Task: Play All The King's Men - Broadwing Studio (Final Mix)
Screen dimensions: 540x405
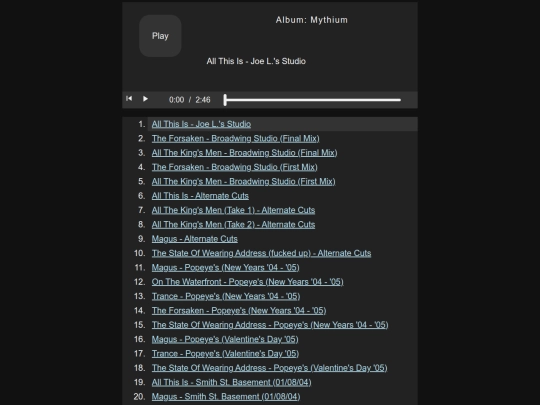Action: [x=245, y=153]
